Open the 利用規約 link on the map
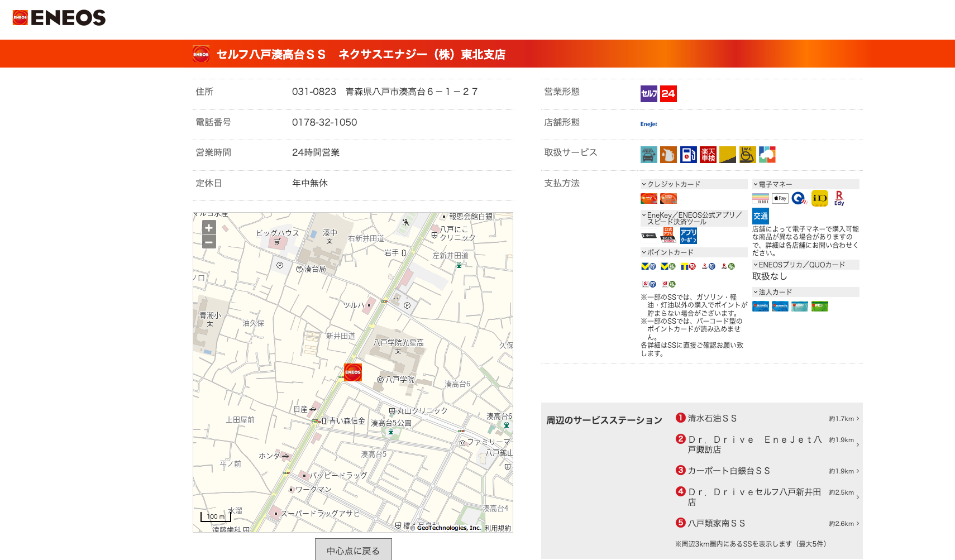 tap(498, 528)
